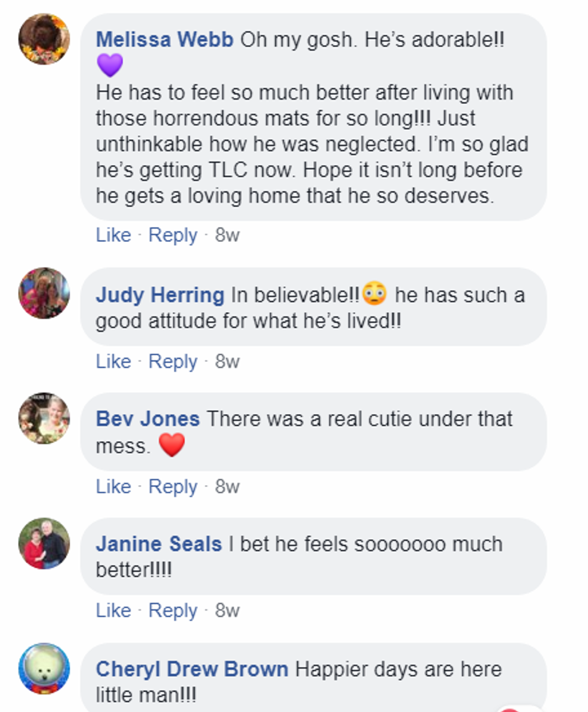Like Judy Herring's comment
Screen dimensions: 588x712
tap(113, 361)
